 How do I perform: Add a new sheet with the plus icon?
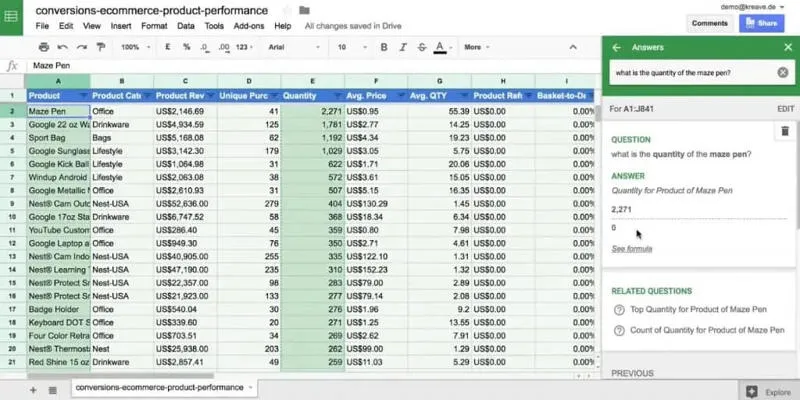tap(33, 390)
